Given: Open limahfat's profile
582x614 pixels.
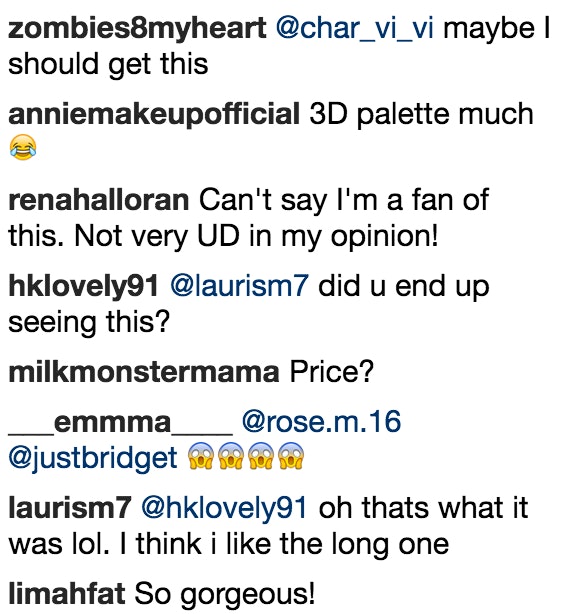Looking at the screenshot, I should pyautogui.click(x=67, y=594).
